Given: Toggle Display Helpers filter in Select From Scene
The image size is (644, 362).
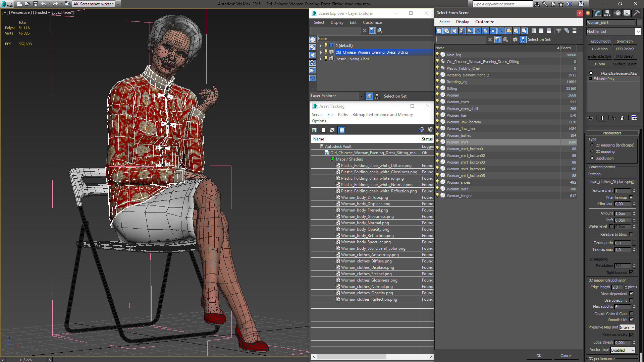Looking at the screenshot, I should (x=470, y=31).
